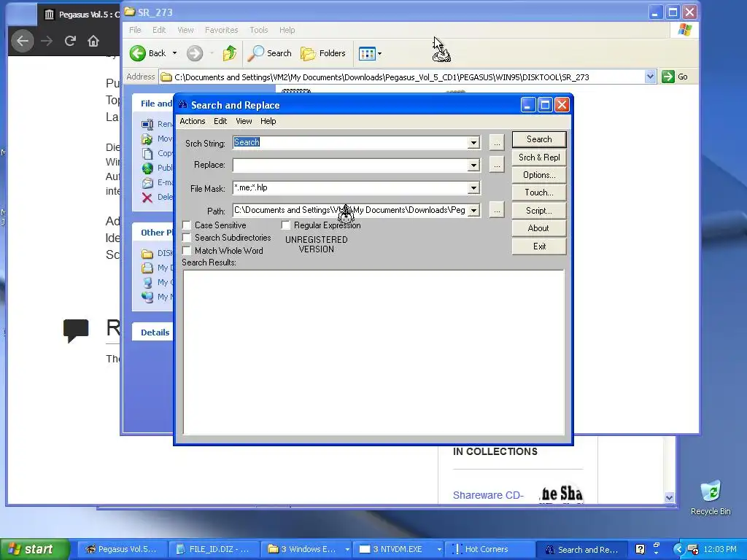The height and width of the screenshot is (560, 747).
Task: Click the Exit button
Action: tap(539, 246)
